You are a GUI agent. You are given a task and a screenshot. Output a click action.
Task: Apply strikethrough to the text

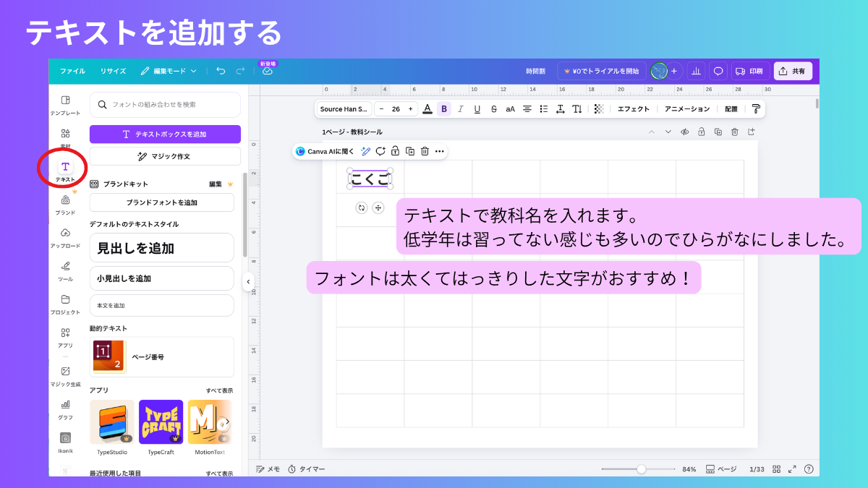click(494, 109)
